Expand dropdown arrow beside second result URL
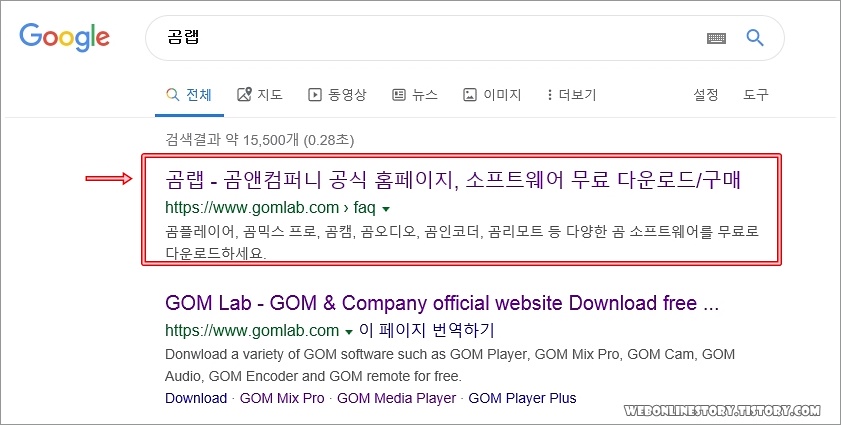 pos(349,332)
